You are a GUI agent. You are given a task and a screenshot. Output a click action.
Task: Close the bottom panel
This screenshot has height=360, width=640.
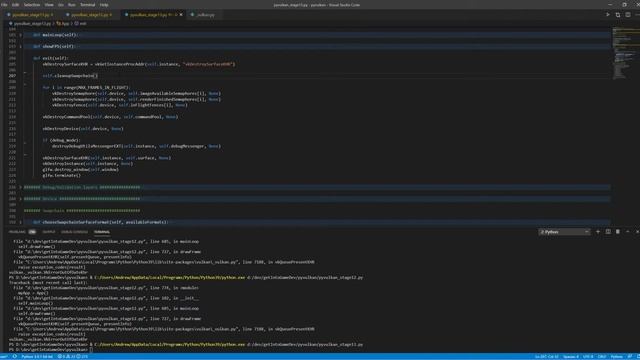637,232
